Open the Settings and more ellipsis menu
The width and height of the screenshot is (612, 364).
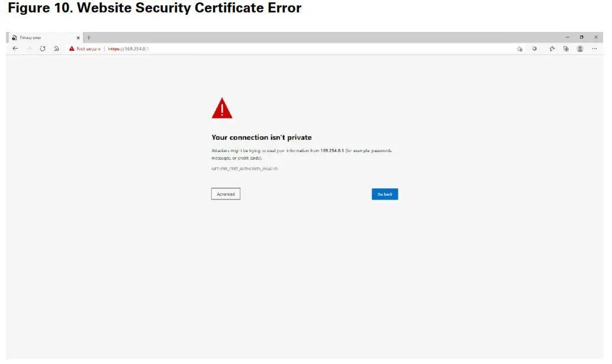pyautogui.click(x=594, y=49)
